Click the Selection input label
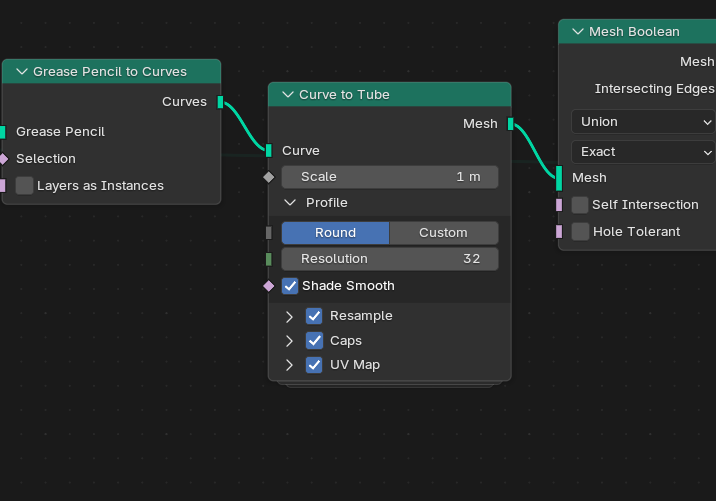Image resolution: width=716 pixels, height=501 pixels. click(x=46, y=159)
